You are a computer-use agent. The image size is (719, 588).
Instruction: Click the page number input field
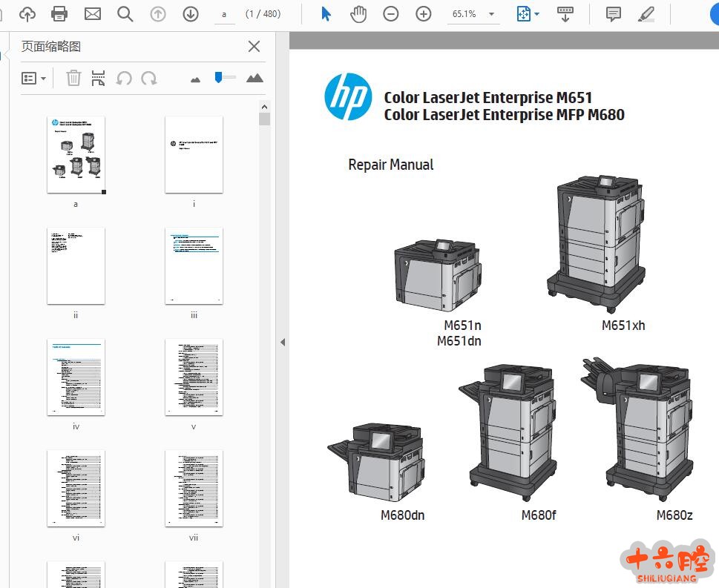[x=225, y=14]
